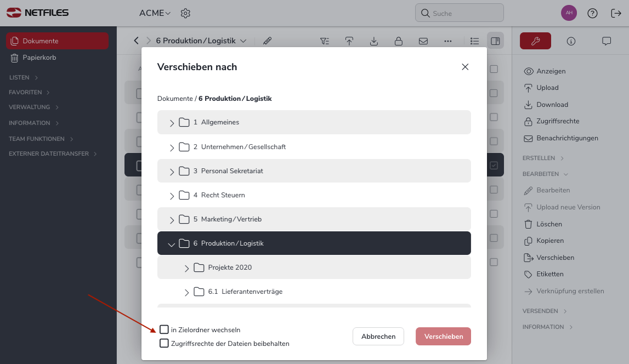
Task: Click the Abbrechen button
Action: coord(378,337)
